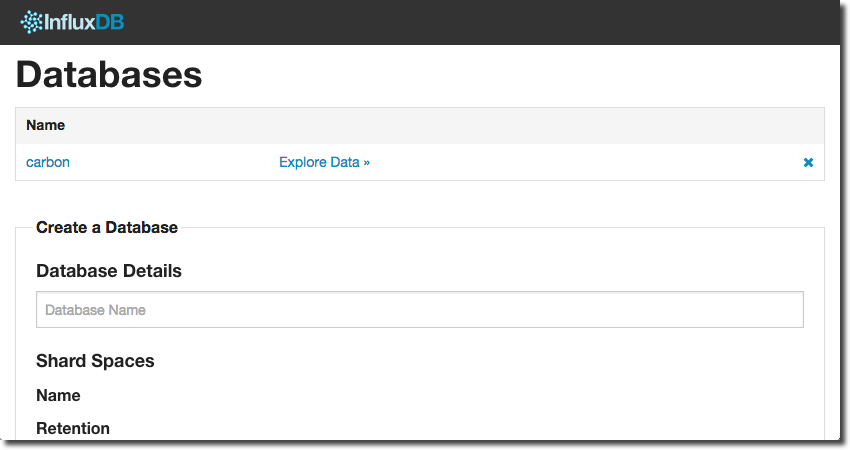Open the carbon database link
The height and width of the screenshot is (450, 850).
click(x=48, y=162)
